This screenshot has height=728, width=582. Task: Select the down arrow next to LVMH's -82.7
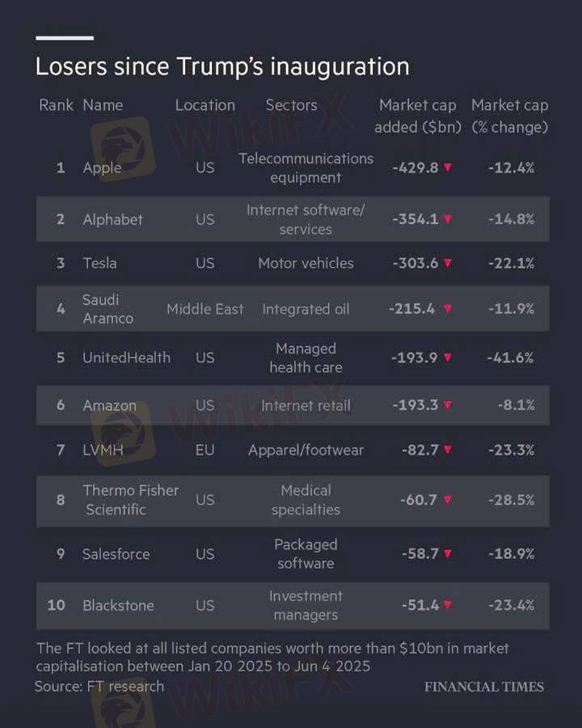point(447,449)
